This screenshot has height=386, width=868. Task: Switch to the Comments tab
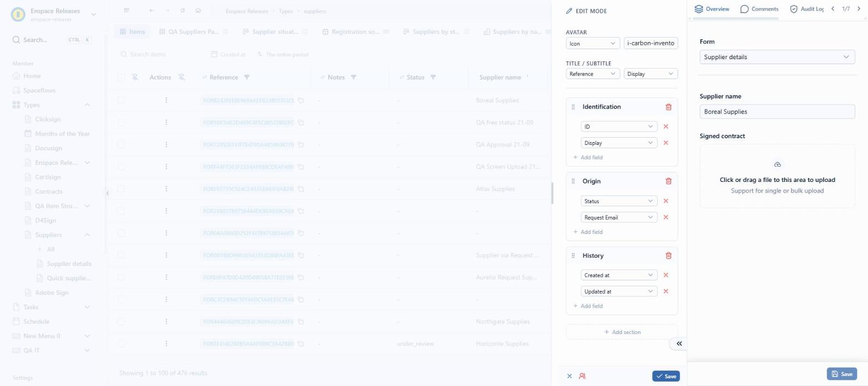pos(759,9)
